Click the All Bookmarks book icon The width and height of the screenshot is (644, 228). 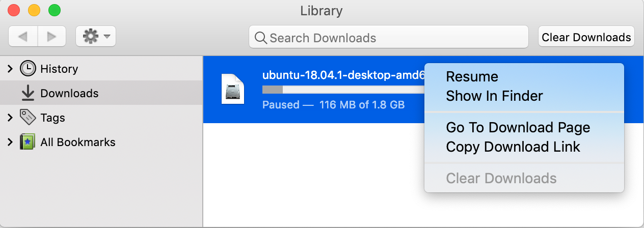point(28,142)
